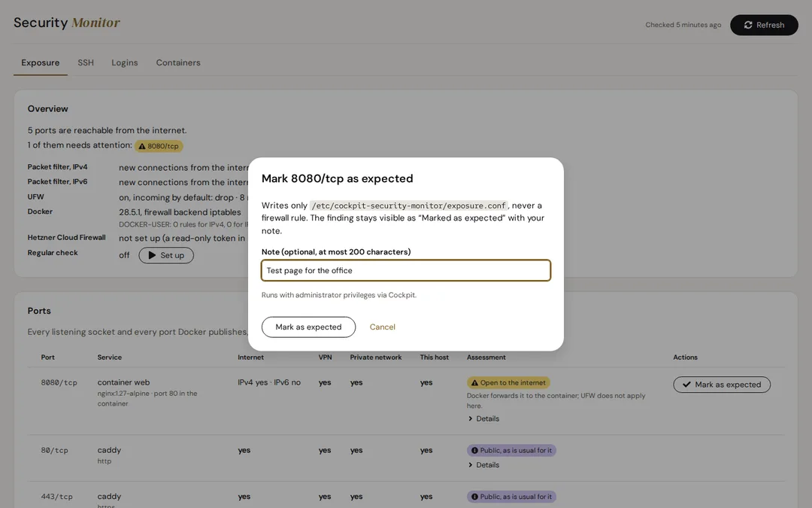Select the Containers tab
812x508 pixels.
[x=178, y=62]
